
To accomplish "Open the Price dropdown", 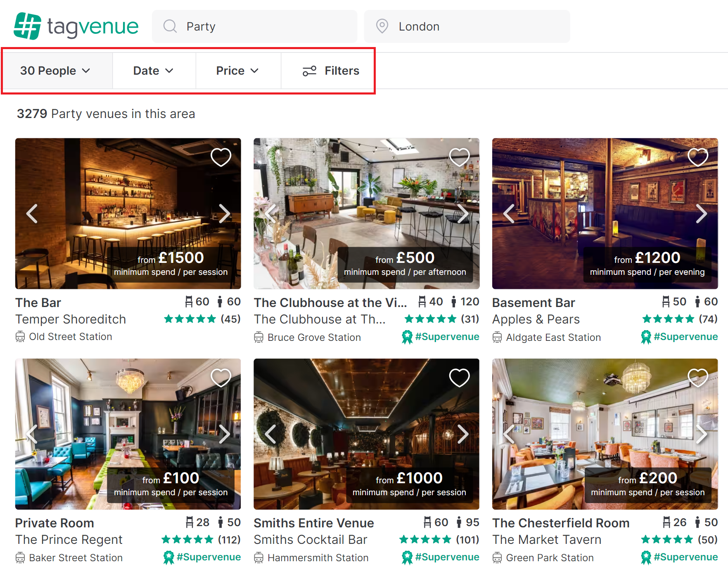I will [238, 71].
